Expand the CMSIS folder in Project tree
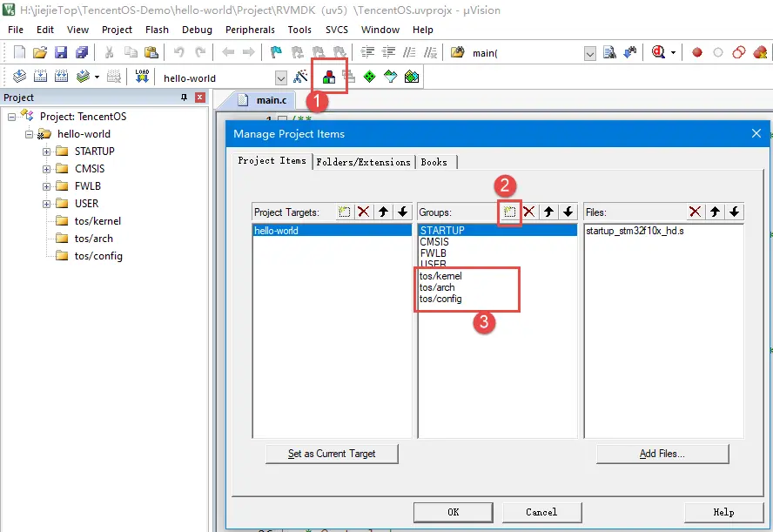Viewport: 773px width, 532px height. 46,169
